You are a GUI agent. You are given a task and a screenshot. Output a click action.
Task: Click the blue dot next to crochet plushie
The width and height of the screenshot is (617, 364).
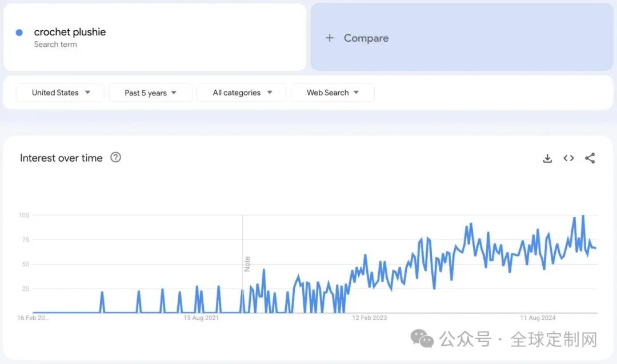pyautogui.click(x=19, y=33)
